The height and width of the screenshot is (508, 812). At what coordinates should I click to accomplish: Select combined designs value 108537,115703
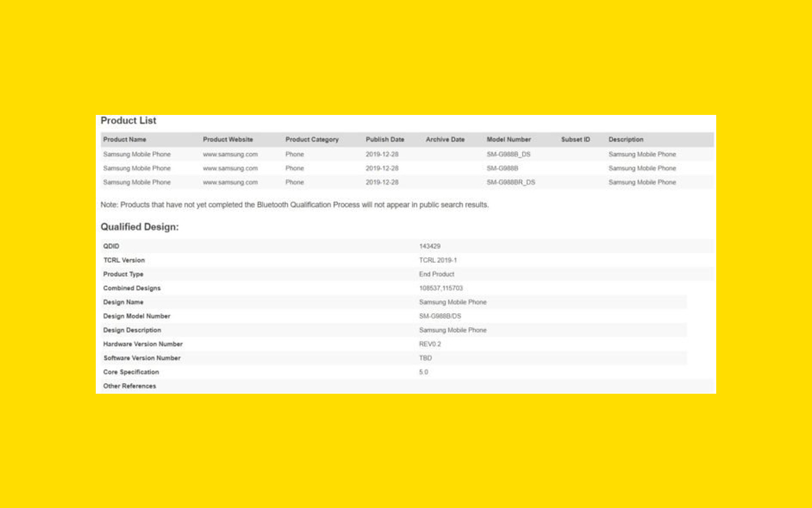point(441,288)
